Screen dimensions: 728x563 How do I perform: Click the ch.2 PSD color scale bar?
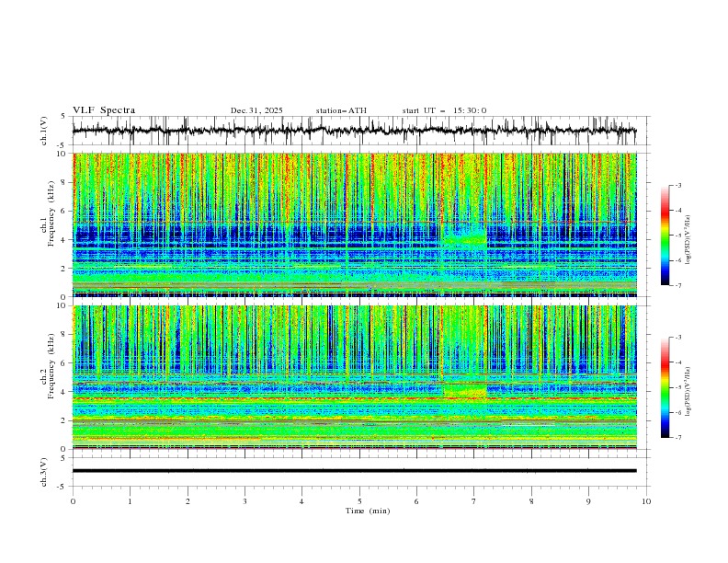[x=665, y=387]
